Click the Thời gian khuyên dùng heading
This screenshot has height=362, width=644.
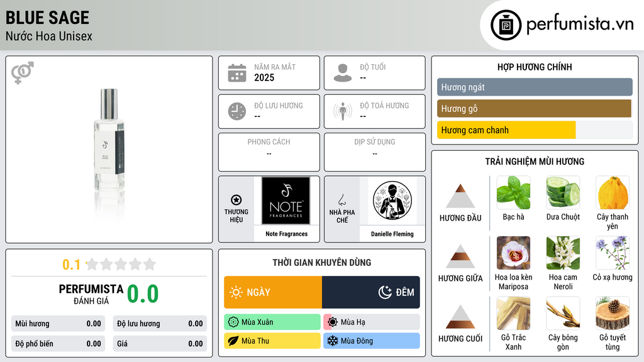[322, 262]
